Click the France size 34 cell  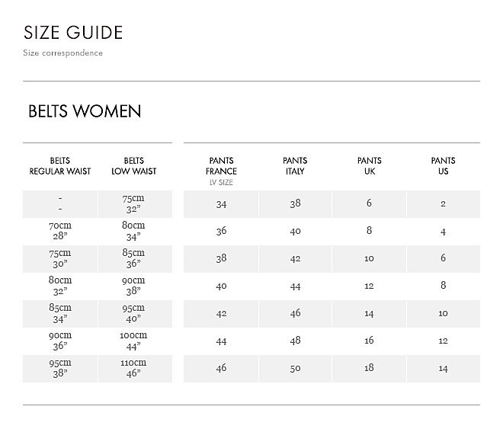coord(221,204)
